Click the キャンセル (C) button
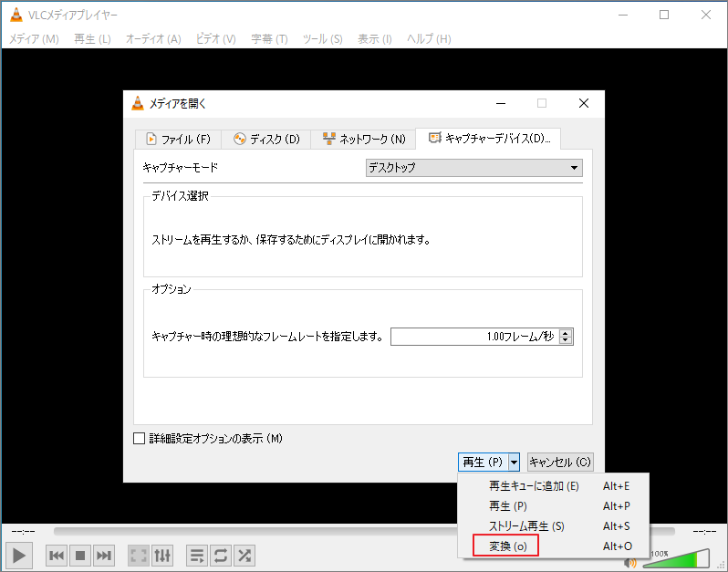The width and height of the screenshot is (728, 572). [560, 462]
